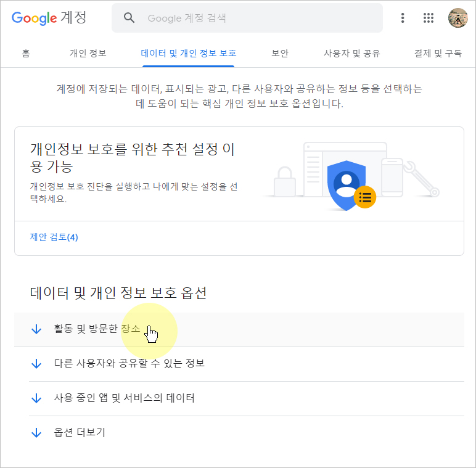The width and height of the screenshot is (476, 468).
Task: Switch to the 개인 정보 tab
Action: click(x=88, y=54)
